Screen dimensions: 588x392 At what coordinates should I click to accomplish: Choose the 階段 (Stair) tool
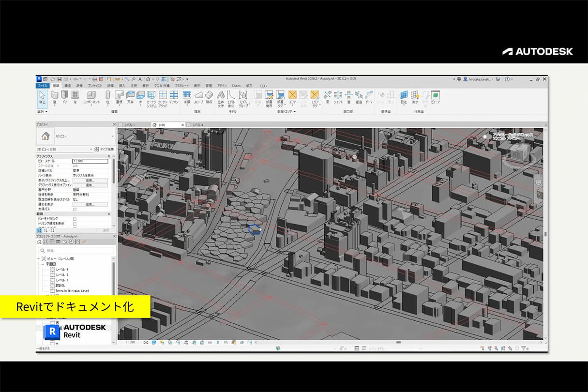[209, 97]
